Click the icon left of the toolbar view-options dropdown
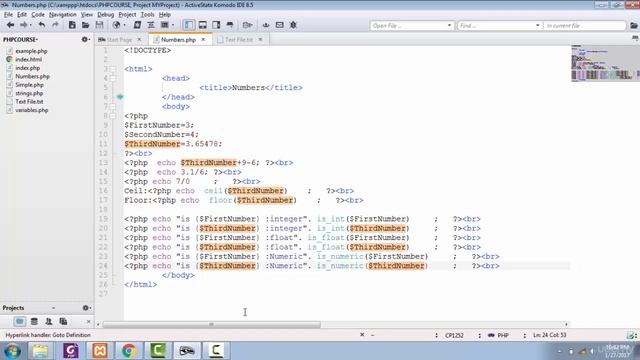 (x=151, y=25)
